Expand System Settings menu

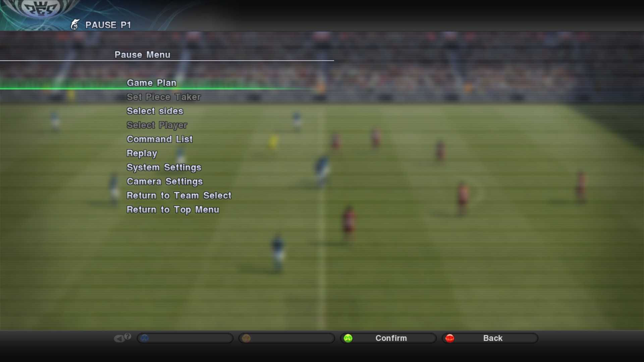[x=164, y=167]
